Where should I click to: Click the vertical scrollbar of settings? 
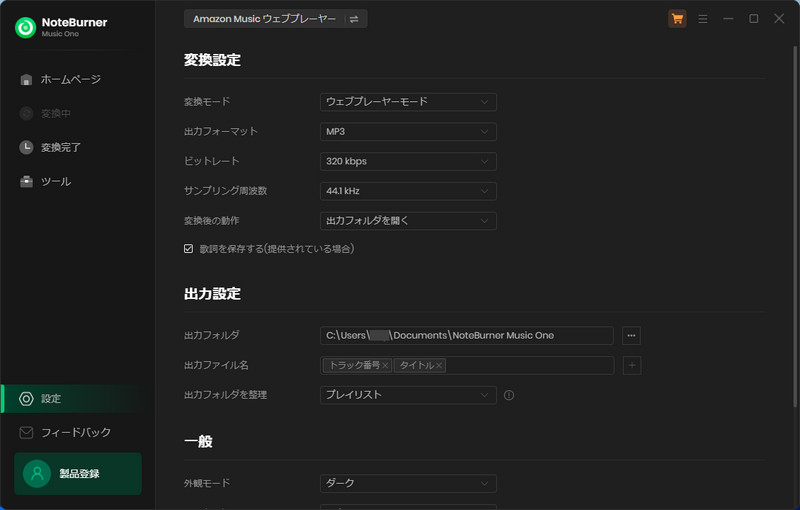click(795, 226)
